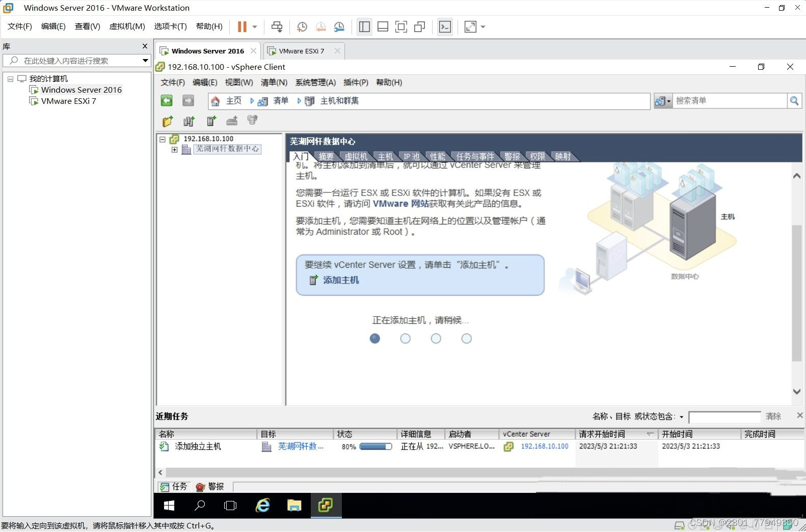Switch to VMware ESXi 7 tab
Image resolution: width=806 pixels, height=532 pixels.
[301, 51]
